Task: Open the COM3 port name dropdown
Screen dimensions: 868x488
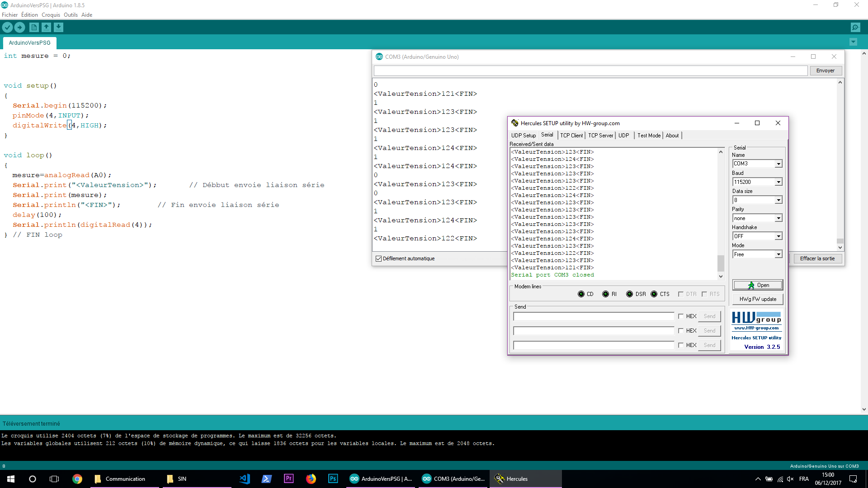Action: point(778,164)
